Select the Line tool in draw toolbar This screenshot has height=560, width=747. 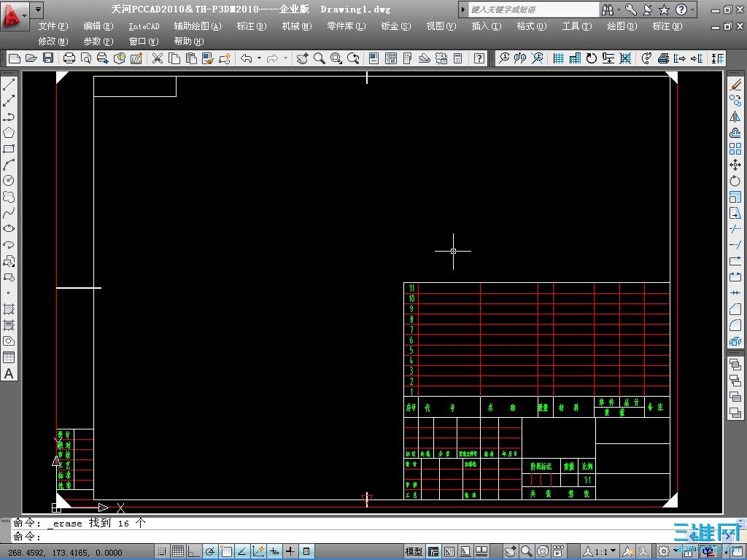tap(9, 85)
